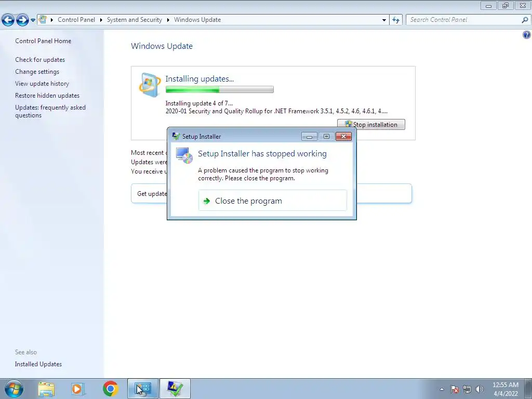Open Restore hidden updates link
532x399 pixels.
pyautogui.click(x=47, y=96)
